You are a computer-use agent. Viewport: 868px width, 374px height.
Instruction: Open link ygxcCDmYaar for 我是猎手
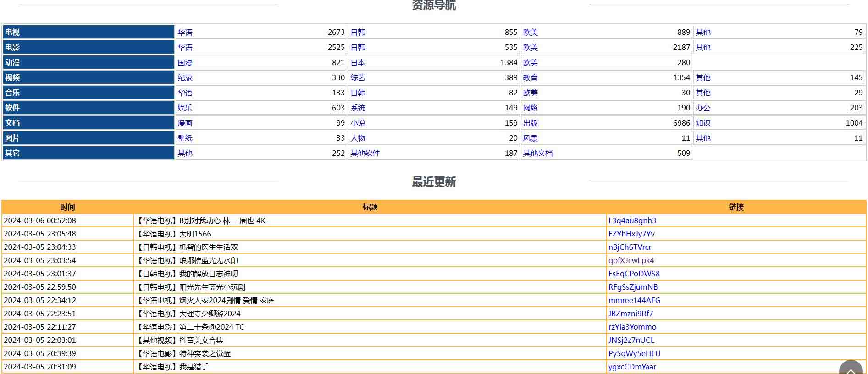point(632,367)
